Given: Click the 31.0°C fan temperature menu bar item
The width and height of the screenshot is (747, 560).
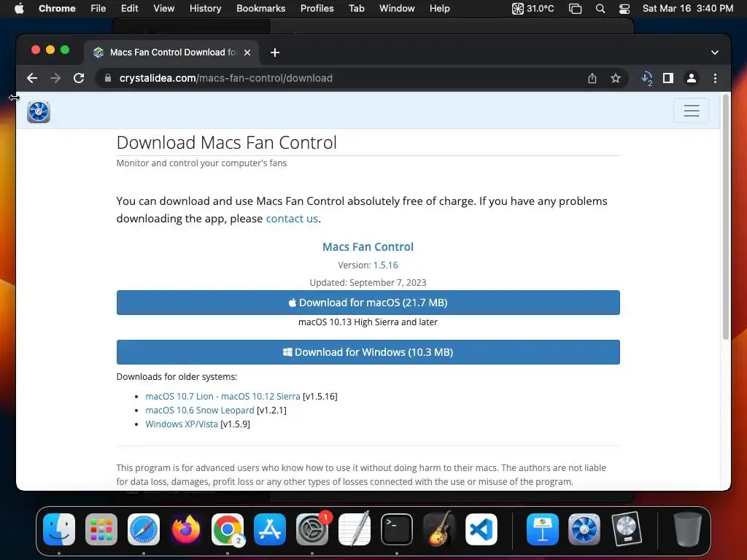Looking at the screenshot, I should click(533, 9).
